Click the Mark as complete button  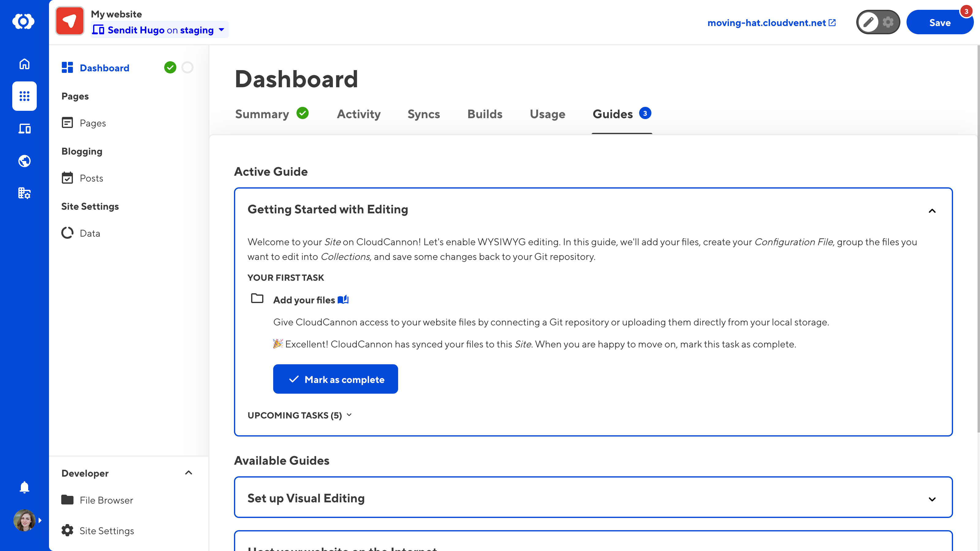pyautogui.click(x=335, y=379)
